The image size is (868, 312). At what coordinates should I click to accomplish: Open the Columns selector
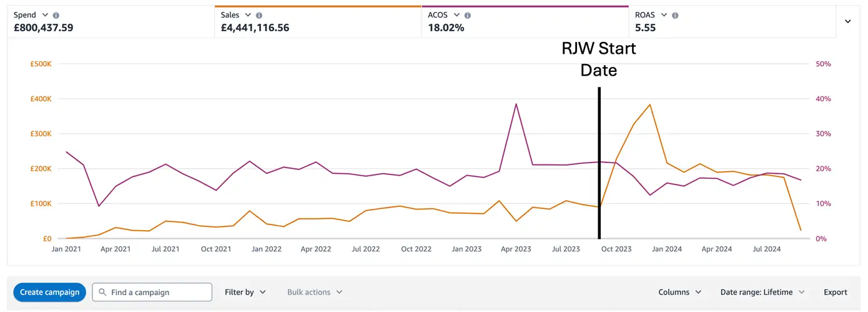click(x=679, y=292)
